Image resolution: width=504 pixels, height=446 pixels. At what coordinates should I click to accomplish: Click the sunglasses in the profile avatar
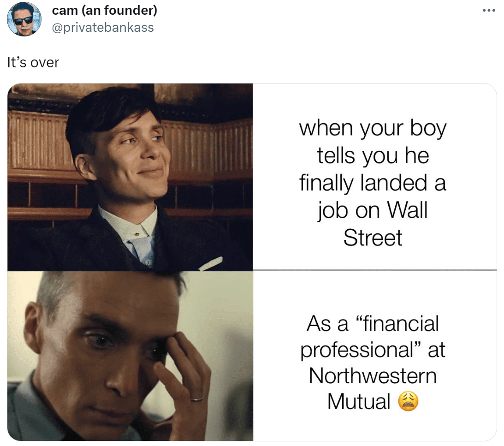[x=23, y=21]
